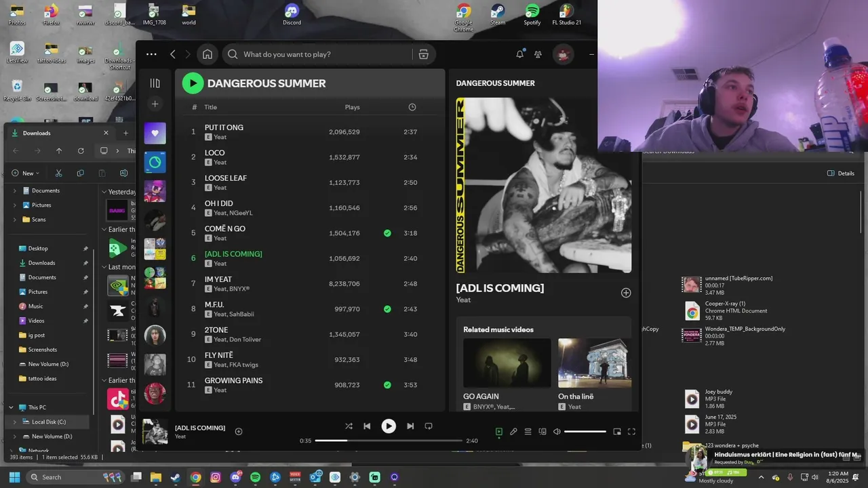The image size is (868, 488).
Task: Click the clock duration column header icon
Action: 412,107
